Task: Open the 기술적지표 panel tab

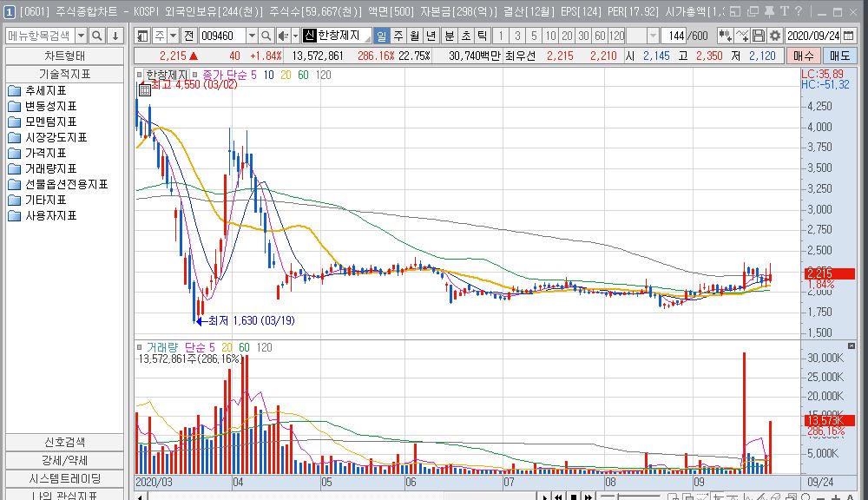Action: pyautogui.click(x=65, y=74)
